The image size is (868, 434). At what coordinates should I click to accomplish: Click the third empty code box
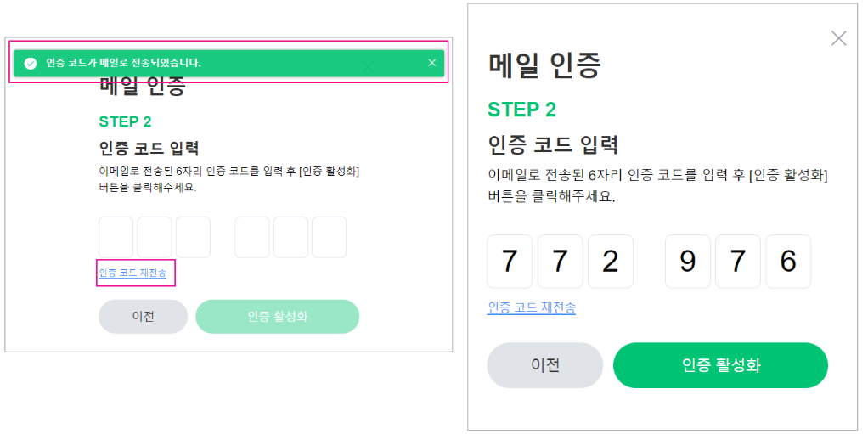(193, 237)
